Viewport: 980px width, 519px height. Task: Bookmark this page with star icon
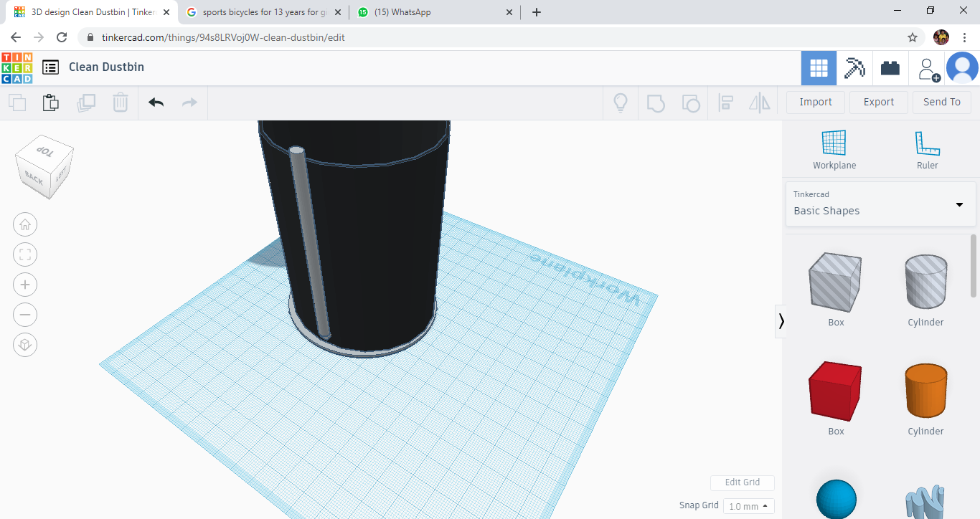tap(913, 37)
